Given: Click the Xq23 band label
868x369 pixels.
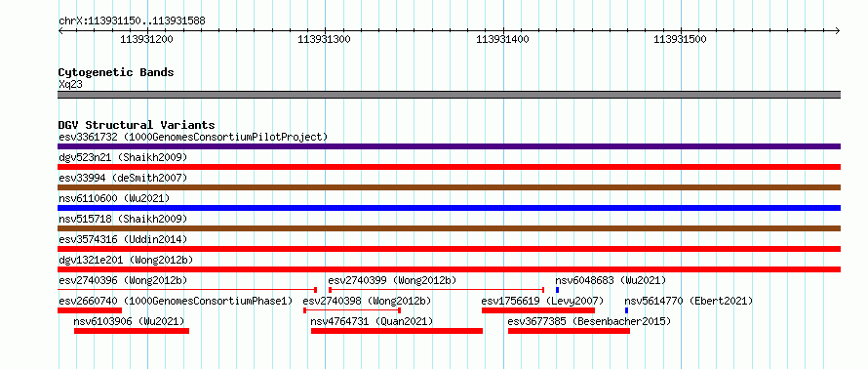Looking at the screenshot, I should click(x=71, y=85).
